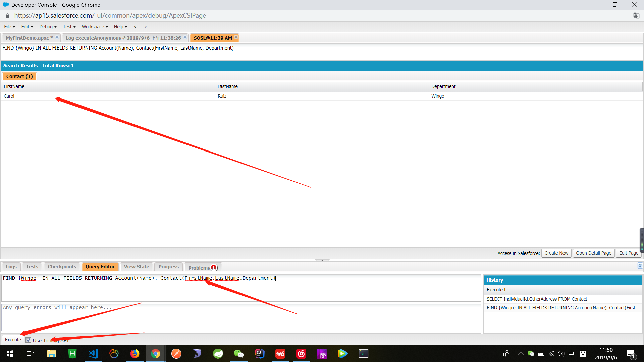
Task: Close the SOSL@11:39 AM tab
Action: [x=236, y=37]
